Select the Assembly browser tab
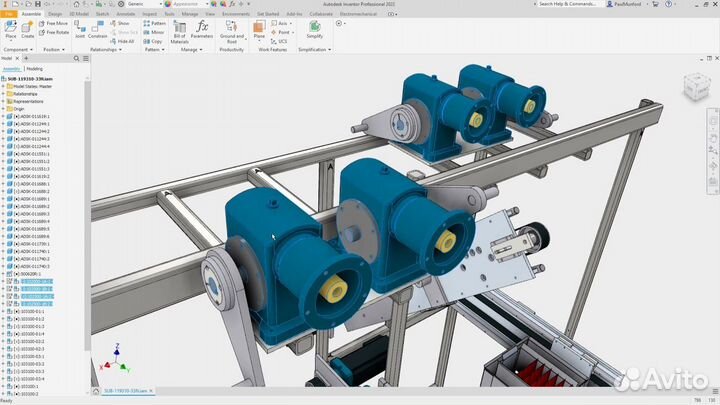 tap(11, 69)
